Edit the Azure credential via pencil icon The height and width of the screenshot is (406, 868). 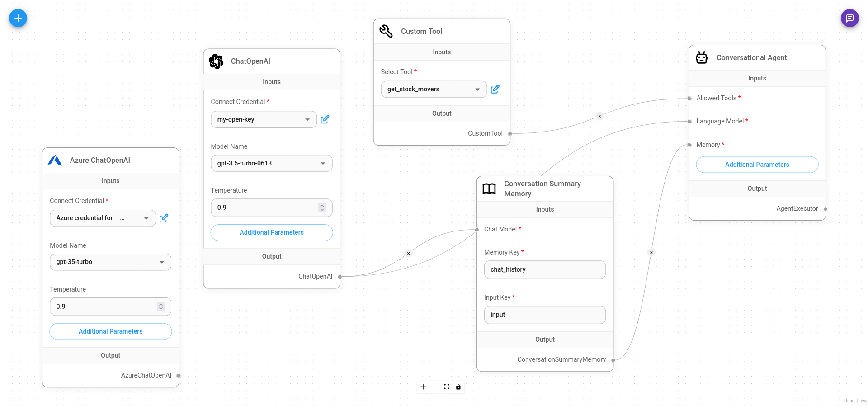(164, 218)
